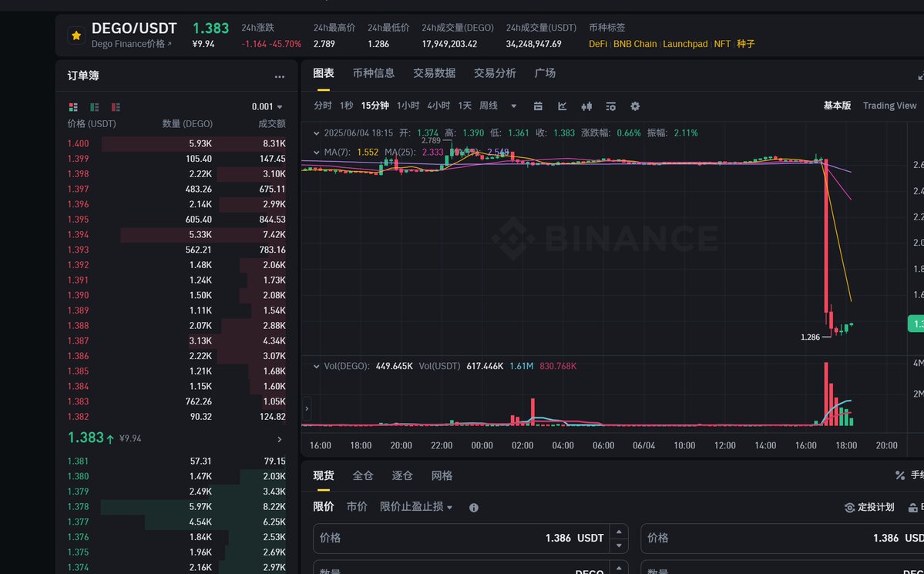
Task: Show sell orders only in order book
Action: tap(116, 107)
